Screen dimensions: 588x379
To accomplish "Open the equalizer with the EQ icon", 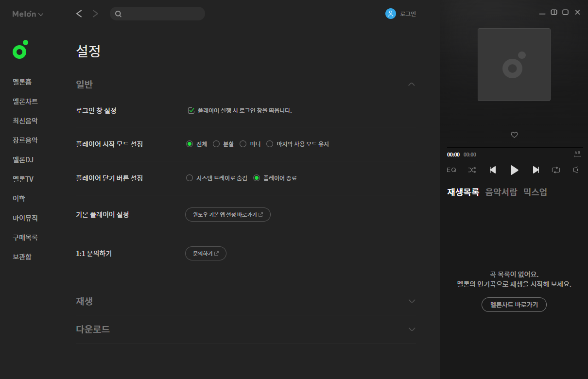I will tap(451, 170).
